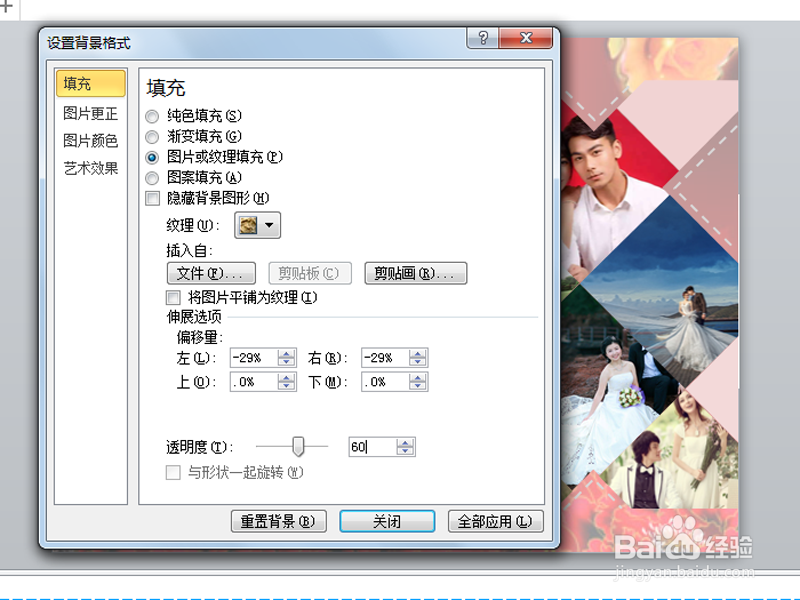Viewport: 800px width, 600px height.
Task: Toggle 与形状一起旋转 checkbox
Action: point(173,472)
